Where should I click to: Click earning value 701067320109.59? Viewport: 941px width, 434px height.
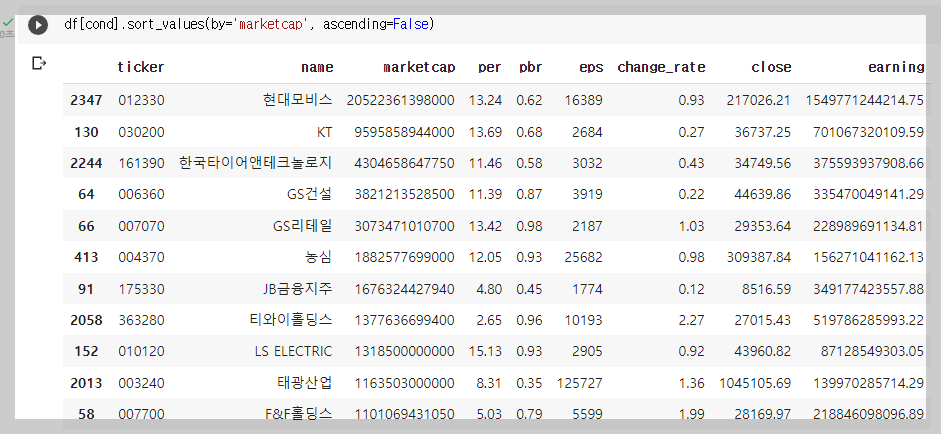tap(868, 132)
